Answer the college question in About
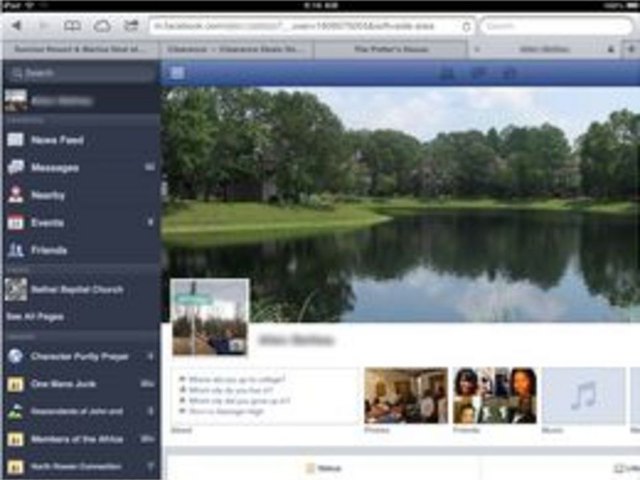Viewport: 640px width, 480px height. tap(238, 380)
